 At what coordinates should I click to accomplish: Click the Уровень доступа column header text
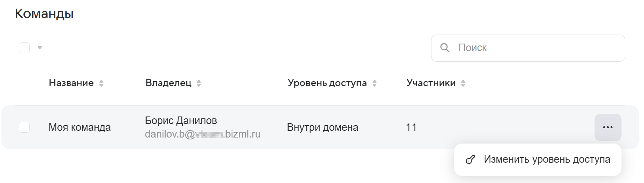tap(327, 83)
